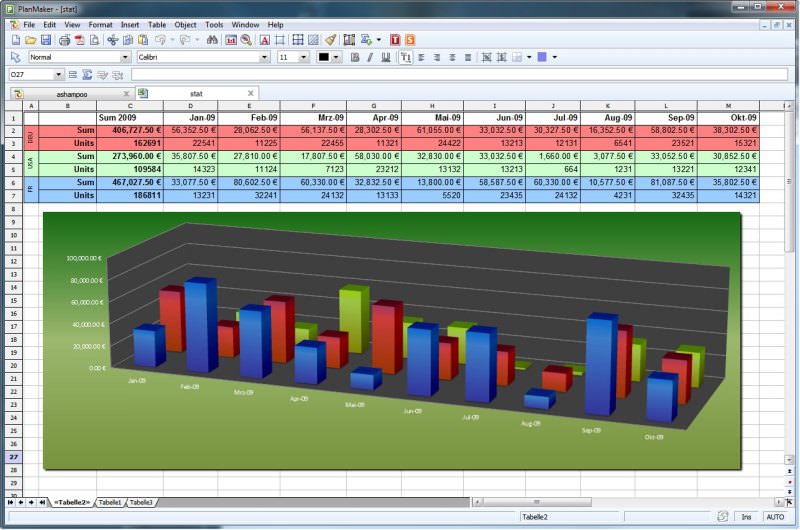The height and width of the screenshot is (530, 800).
Task: Go to last sheet navigation button
Action: pyautogui.click(x=42, y=502)
